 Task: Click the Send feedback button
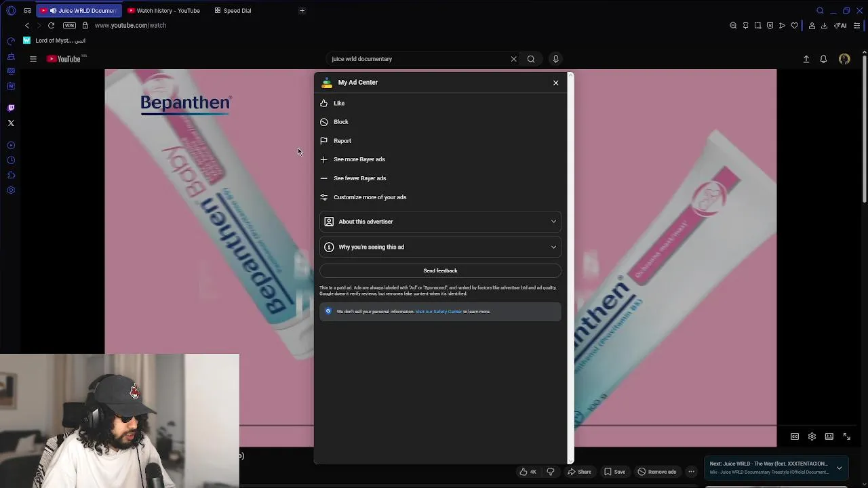point(440,270)
